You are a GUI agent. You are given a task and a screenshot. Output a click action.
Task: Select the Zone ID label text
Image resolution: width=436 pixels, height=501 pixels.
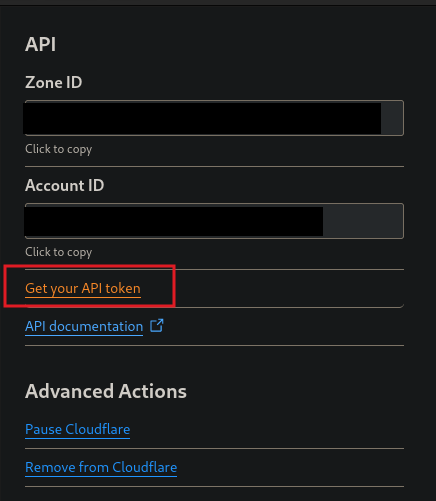(53, 82)
